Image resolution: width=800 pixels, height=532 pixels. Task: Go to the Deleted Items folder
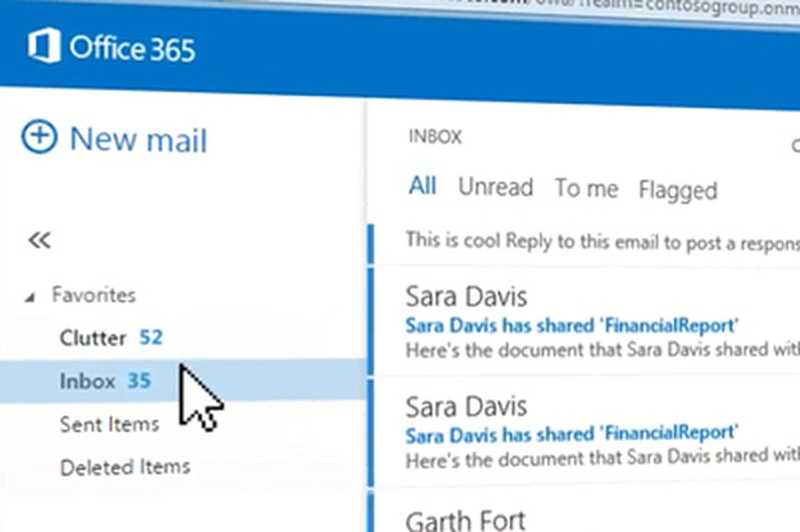point(125,467)
